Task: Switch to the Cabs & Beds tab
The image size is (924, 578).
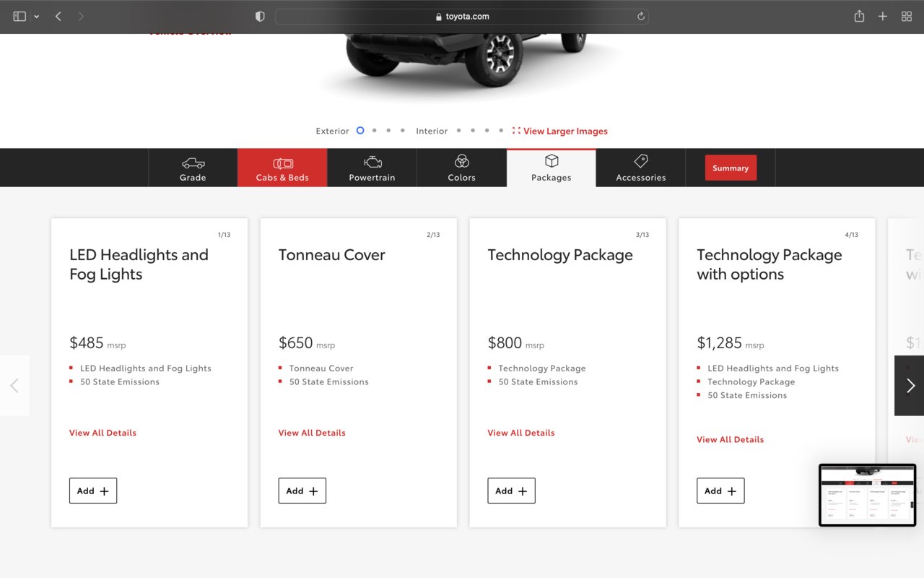Action: coord(282,168)
